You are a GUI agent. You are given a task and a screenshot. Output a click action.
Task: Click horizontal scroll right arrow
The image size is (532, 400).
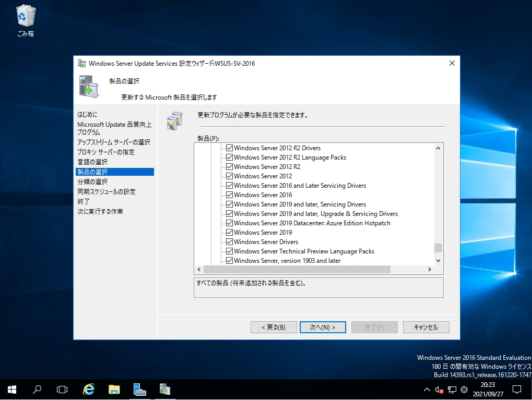[430, 269]
